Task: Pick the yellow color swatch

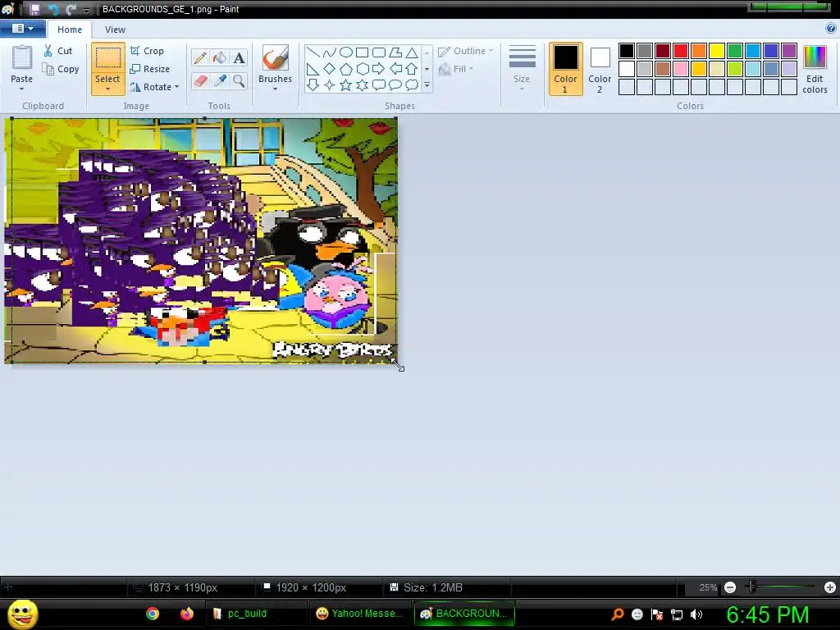Action: [717, 51]
